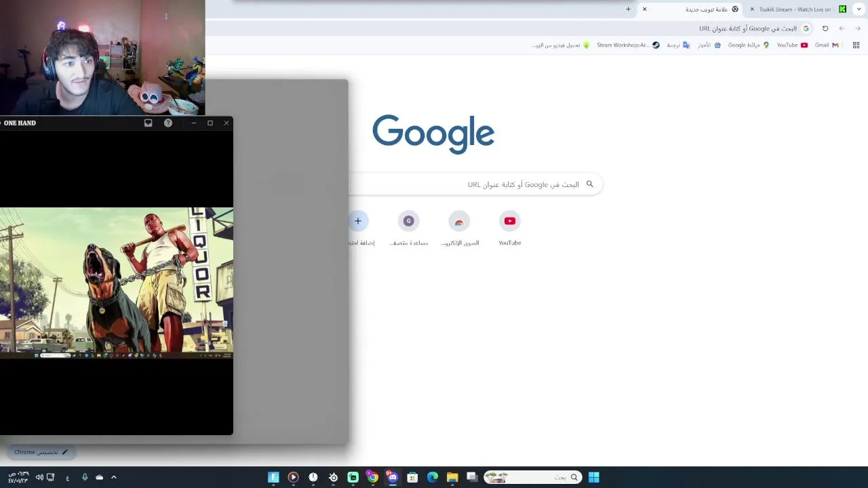
Task: Expand the tab search dropdown arrow
Action: 860,9
